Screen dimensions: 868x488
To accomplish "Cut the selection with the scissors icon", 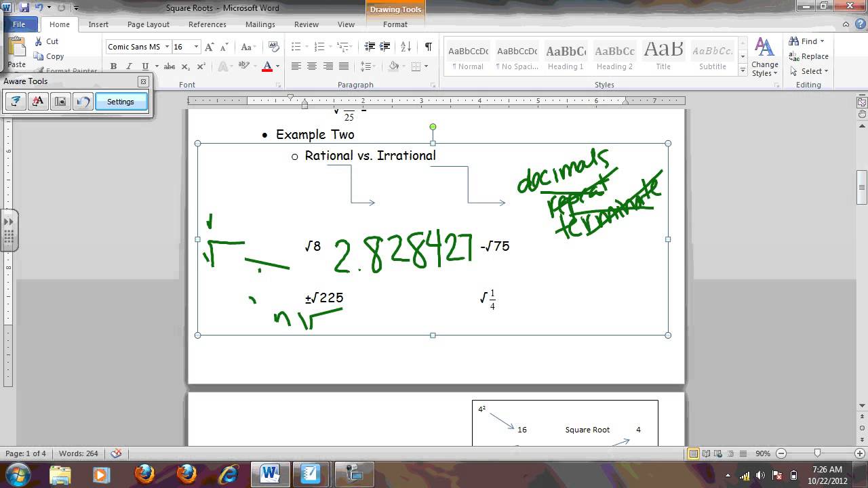I will (38, 41).
